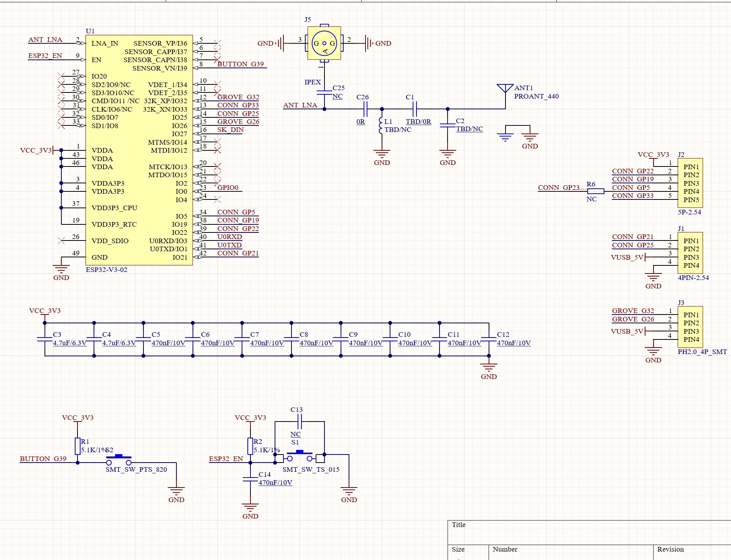This screenshot has width=731, height=560.
Task: Click the J2 5P-2.54 header body
Action: [x=690, y=183]
